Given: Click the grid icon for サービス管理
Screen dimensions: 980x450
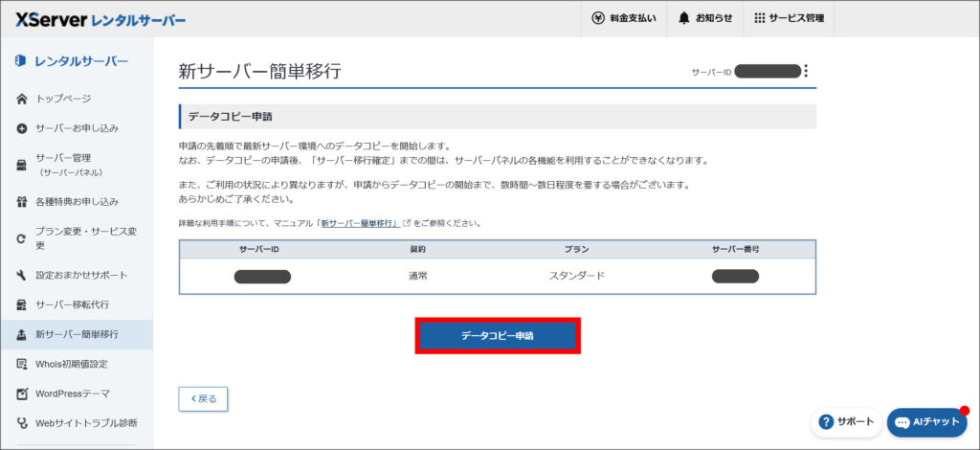Looking at the screenshot, I should (x=759, y=18).
